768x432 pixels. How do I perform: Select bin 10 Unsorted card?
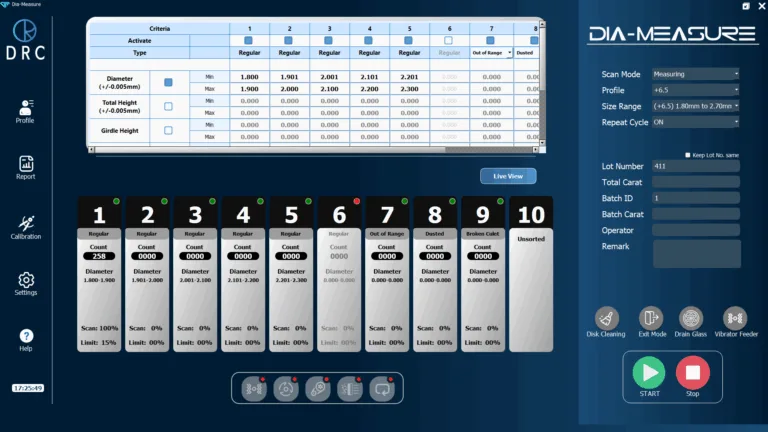coord(531,274)
